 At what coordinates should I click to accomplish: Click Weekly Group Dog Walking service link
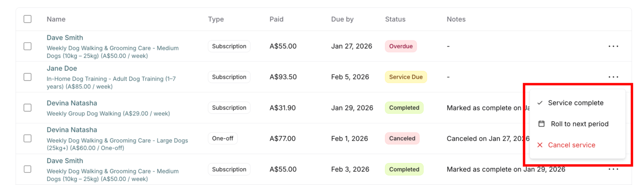click(108, 114)
